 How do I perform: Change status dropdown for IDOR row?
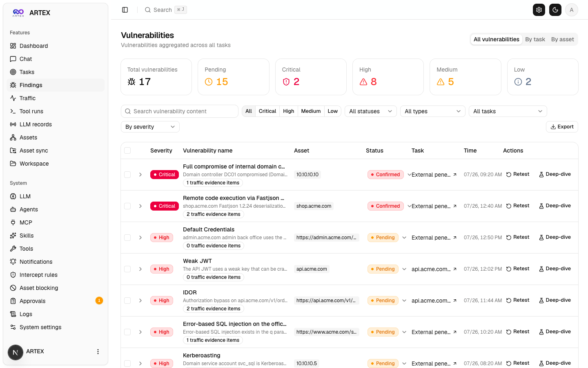[404, 301]
